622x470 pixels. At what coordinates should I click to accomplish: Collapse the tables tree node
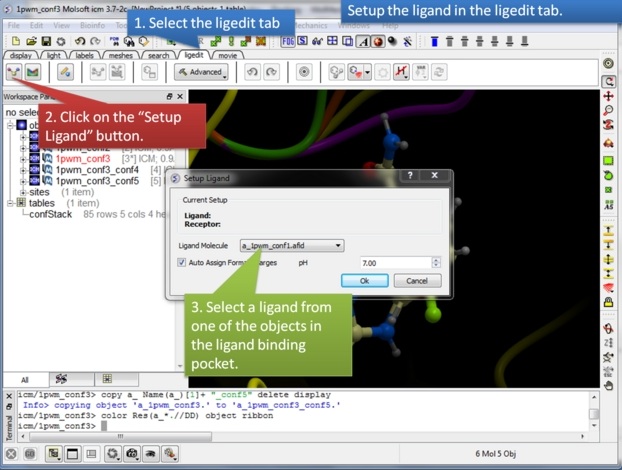point(10,203)
